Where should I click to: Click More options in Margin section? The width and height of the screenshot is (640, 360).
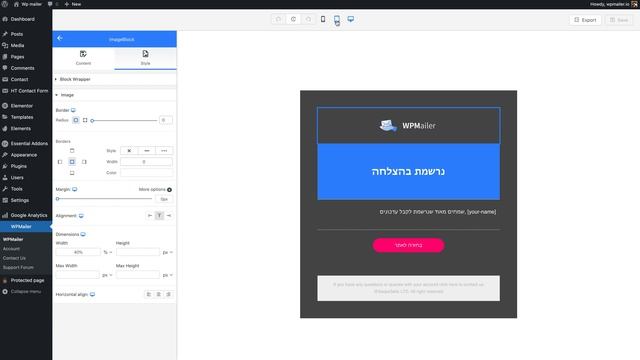pyautogui.click(x=155, y=189)
